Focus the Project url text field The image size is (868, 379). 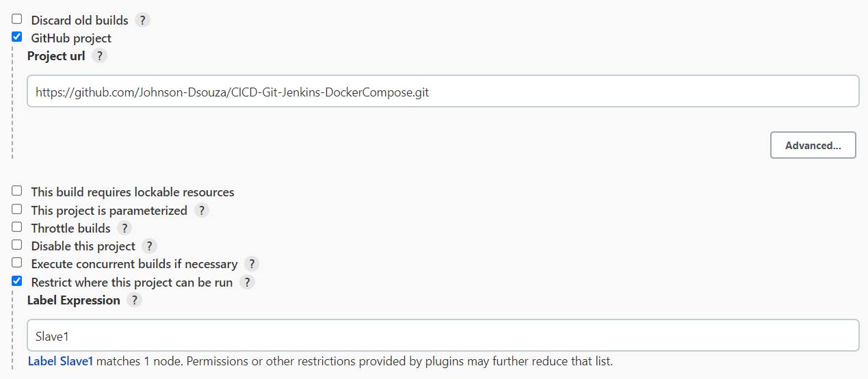[443, 91]
